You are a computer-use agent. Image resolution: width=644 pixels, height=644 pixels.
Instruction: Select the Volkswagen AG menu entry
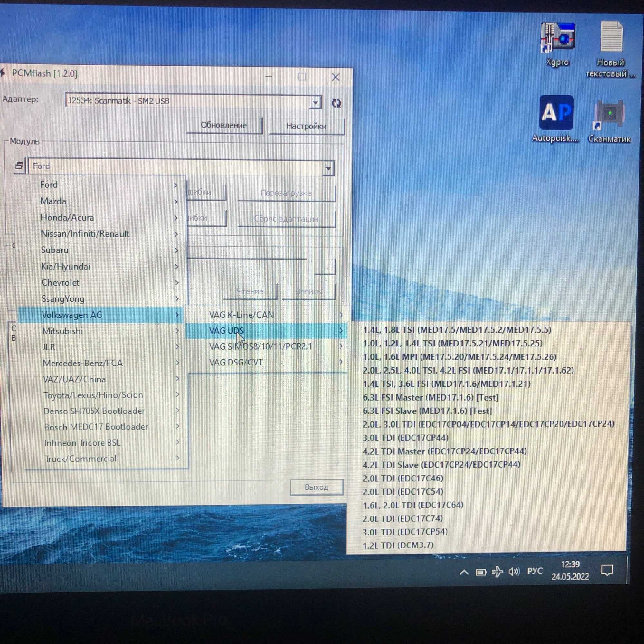[x=100, y=315]
